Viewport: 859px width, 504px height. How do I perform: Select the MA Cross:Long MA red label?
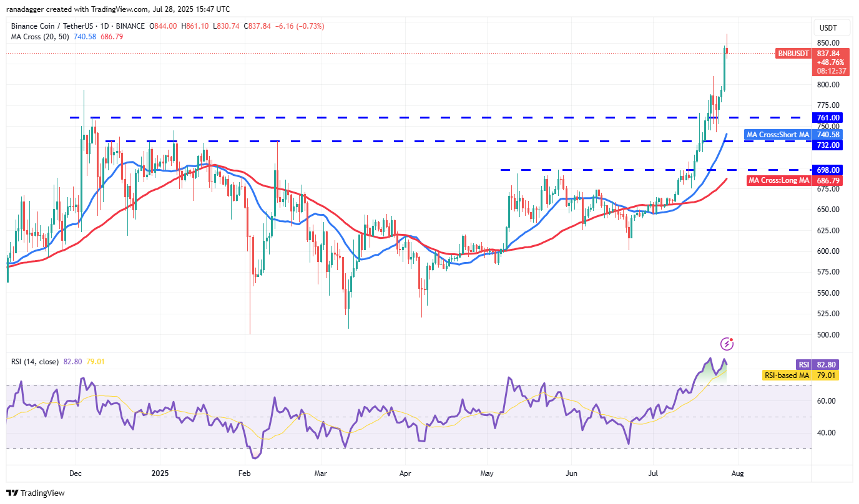[779, 180]
